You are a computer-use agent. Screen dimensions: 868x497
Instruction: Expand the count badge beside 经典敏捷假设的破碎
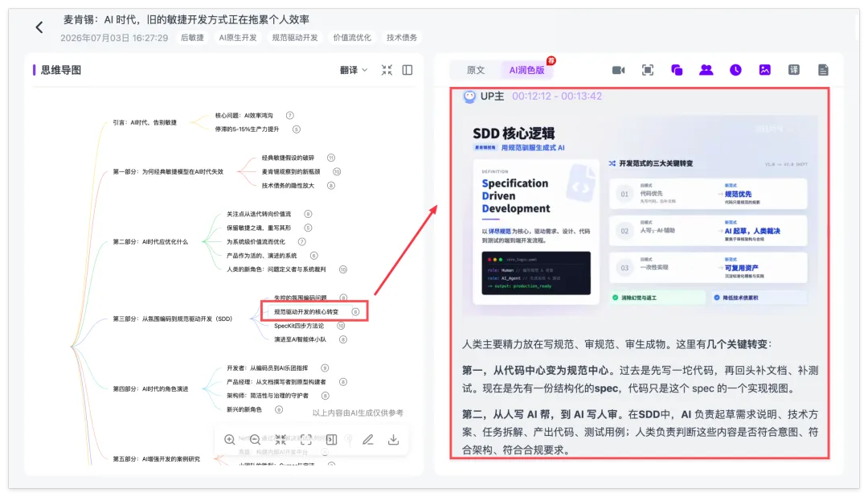click(331, 158)
